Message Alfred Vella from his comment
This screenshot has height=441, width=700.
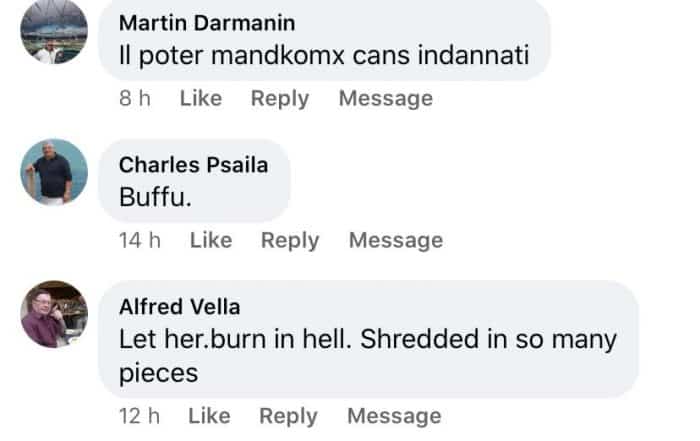coord(393,416)
